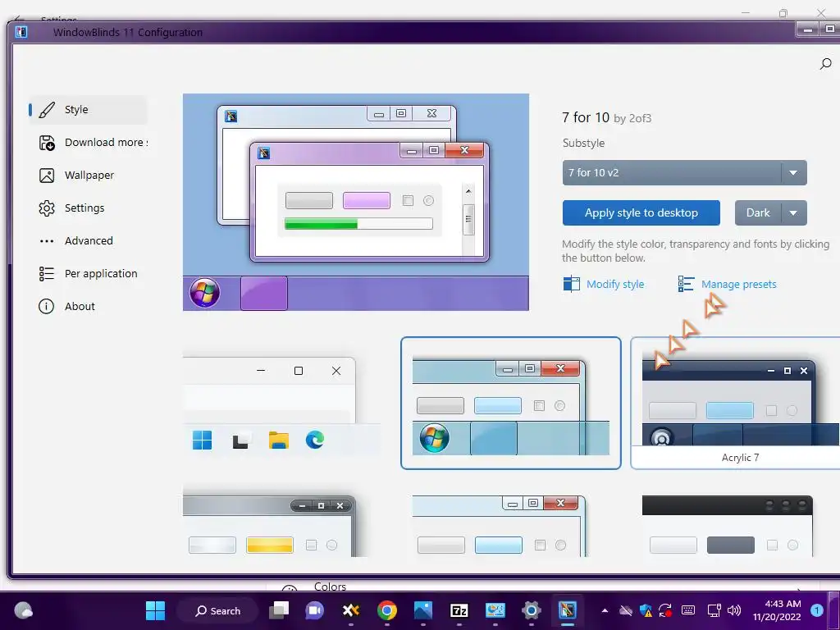The image size is (840, 630).
Task: Click the About info icon
Action: [47, 307]
